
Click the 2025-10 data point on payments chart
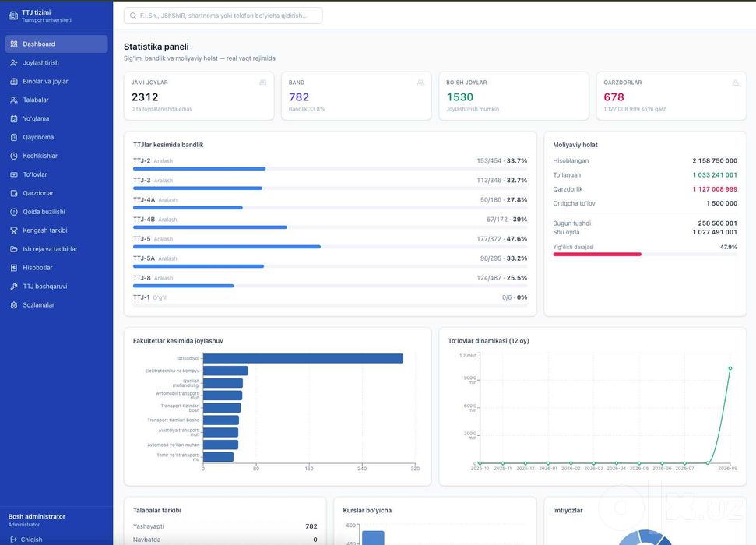480,463
